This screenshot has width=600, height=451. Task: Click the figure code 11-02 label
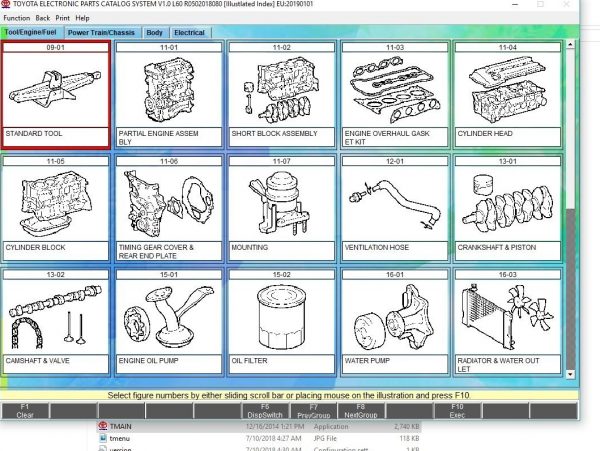pos(282,47)
